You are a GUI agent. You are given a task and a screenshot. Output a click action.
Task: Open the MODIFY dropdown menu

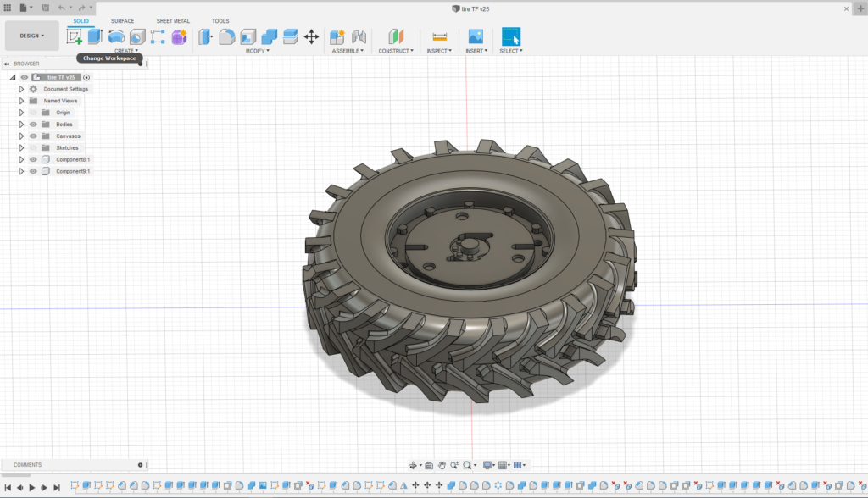(258, 51)
